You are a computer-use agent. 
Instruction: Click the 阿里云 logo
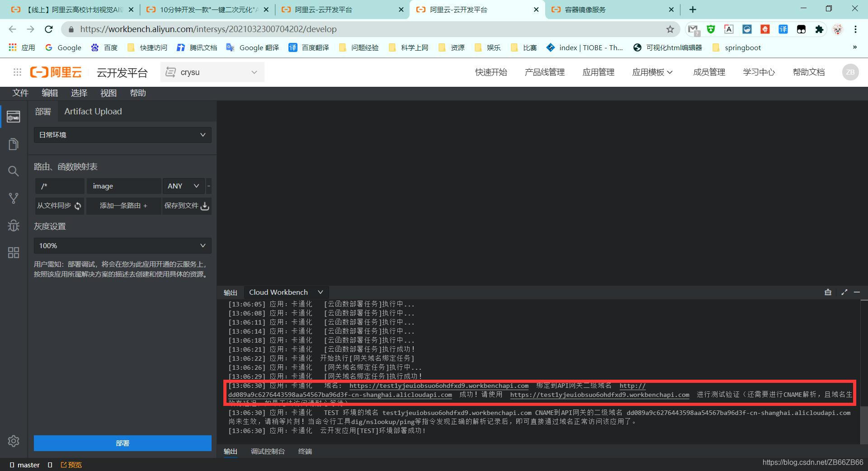pos(56,72)
